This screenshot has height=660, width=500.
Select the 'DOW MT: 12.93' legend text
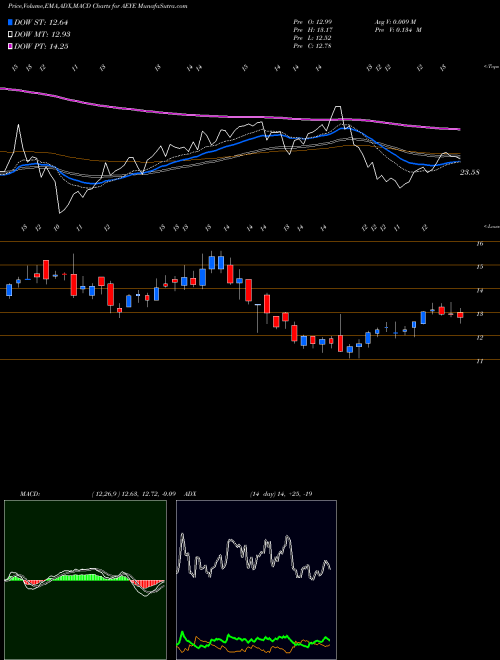(42, 35)
